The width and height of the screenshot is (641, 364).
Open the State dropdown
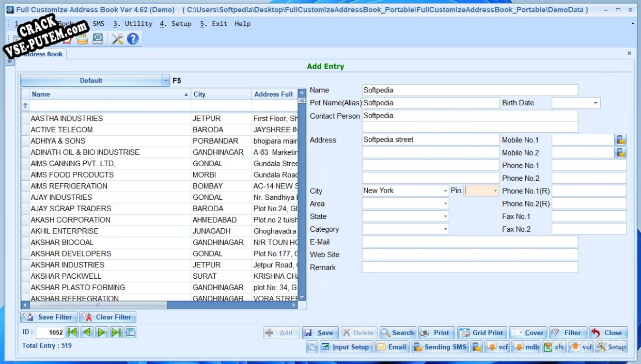tap(445, 216)
